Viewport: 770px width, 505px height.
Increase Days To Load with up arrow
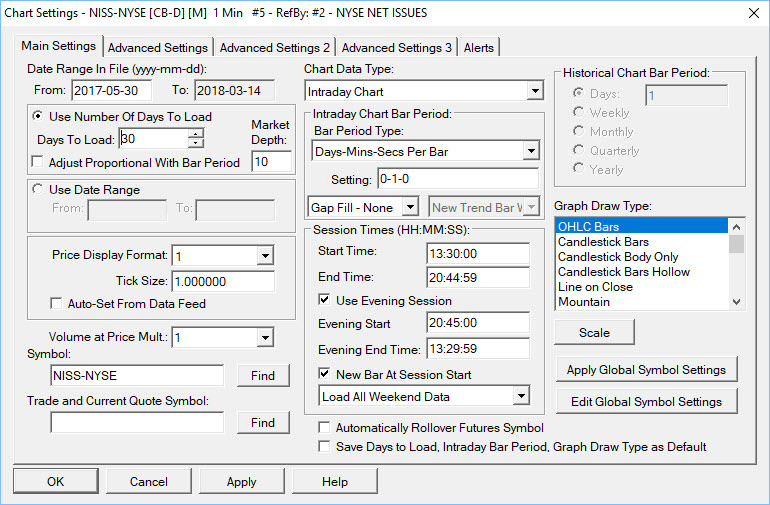coord(195,133)
